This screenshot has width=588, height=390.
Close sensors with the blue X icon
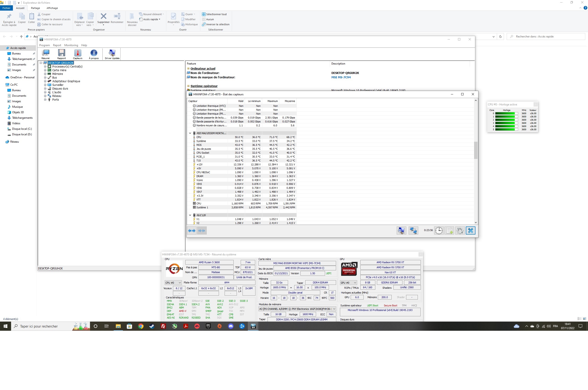click(x=471, y=231)
